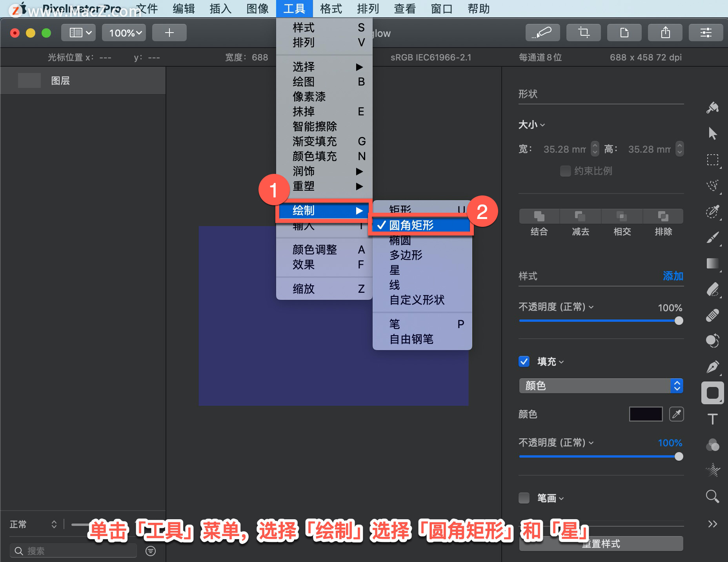The height and width of the screenshot is (562, 728).
Task: Select the Gradient fill tool
Action: (713, 263)
